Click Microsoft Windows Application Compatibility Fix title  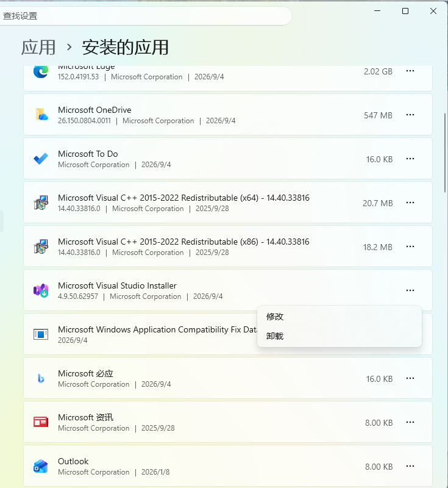click(158, 329)
